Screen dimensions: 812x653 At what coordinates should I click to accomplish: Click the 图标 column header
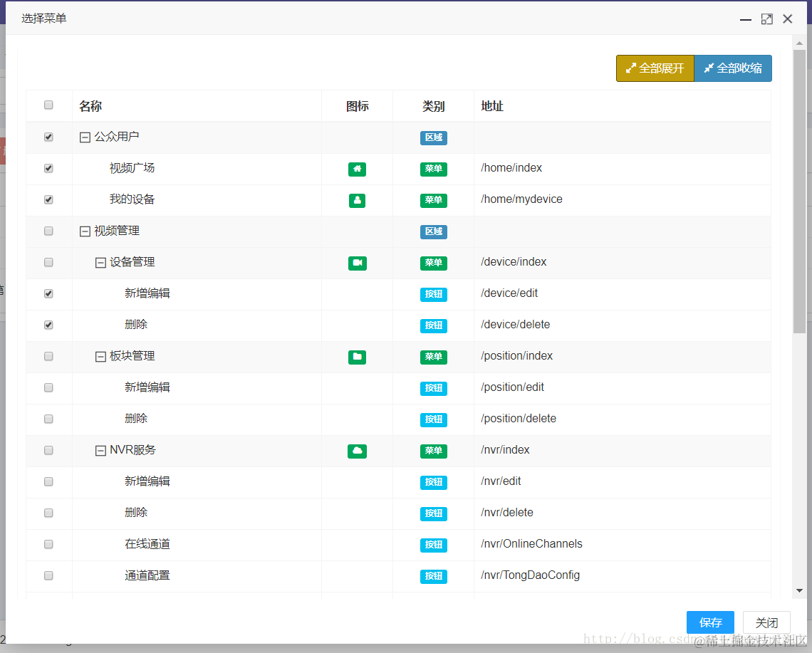358,106
